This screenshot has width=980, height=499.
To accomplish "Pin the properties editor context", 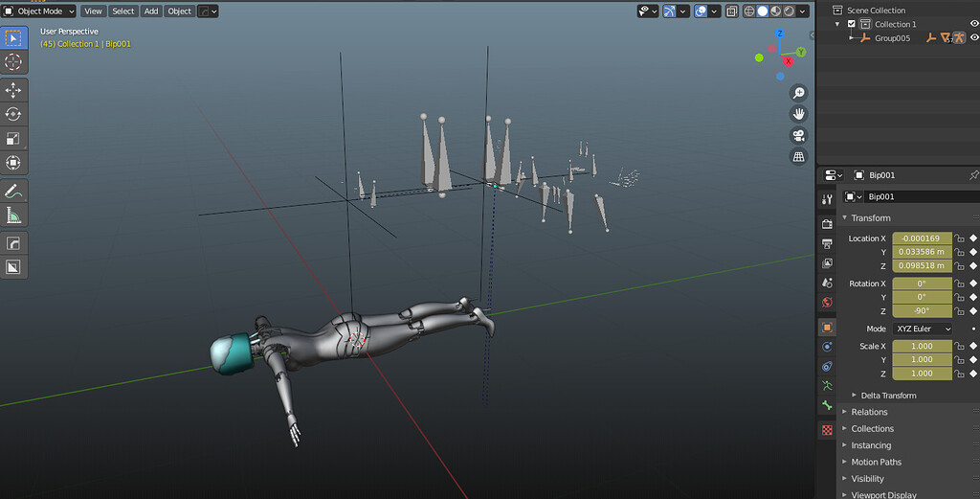I will [973, 175].
